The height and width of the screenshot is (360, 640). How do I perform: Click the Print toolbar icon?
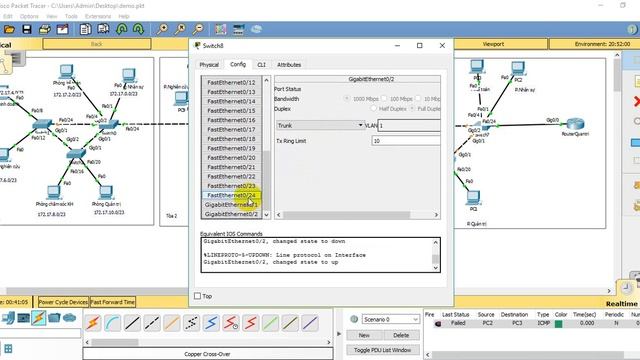(44, 29)
